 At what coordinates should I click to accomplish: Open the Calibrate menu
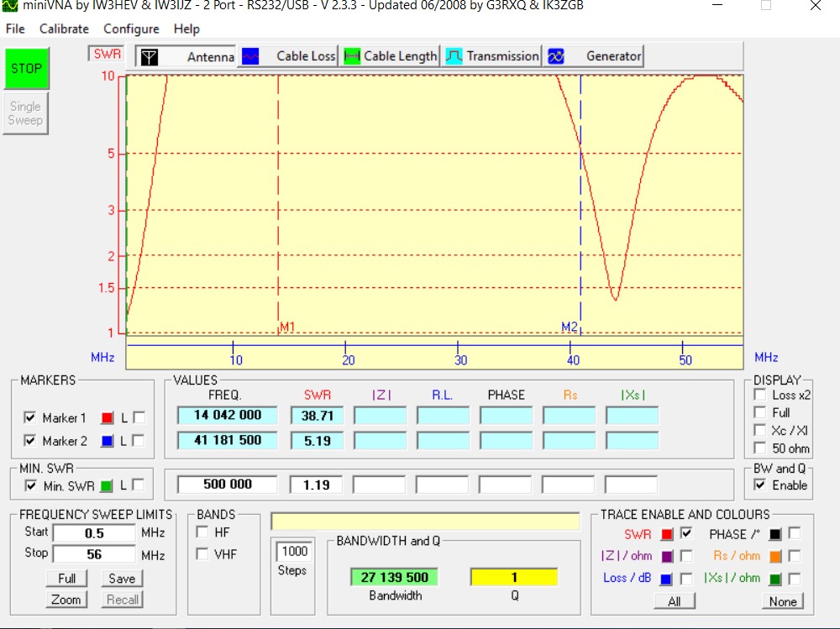(64, 29)
